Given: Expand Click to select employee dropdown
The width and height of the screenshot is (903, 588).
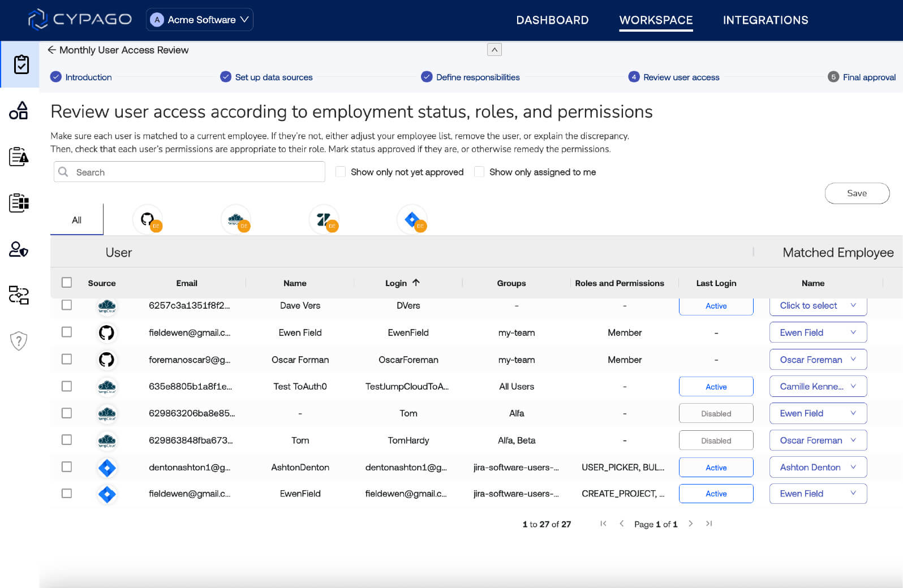Looking at the screenshot, I should point(818,306).
